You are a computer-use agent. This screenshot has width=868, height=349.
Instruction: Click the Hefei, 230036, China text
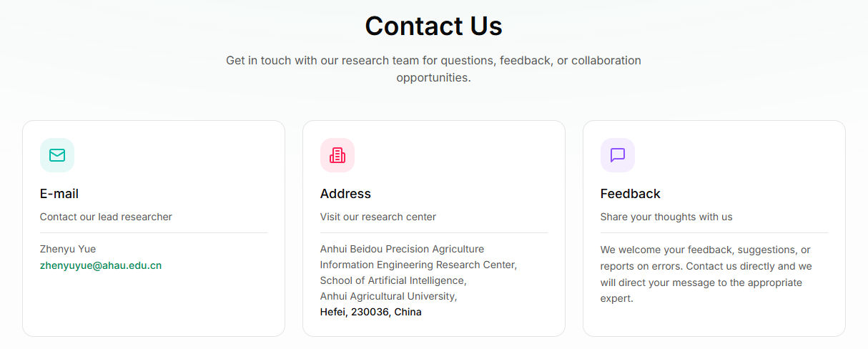point(370,312)
